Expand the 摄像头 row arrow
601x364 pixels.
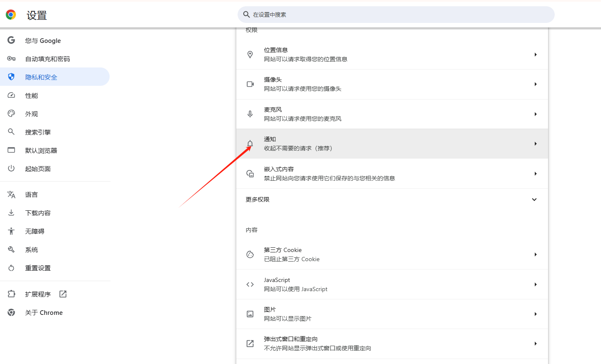point(536,84)
